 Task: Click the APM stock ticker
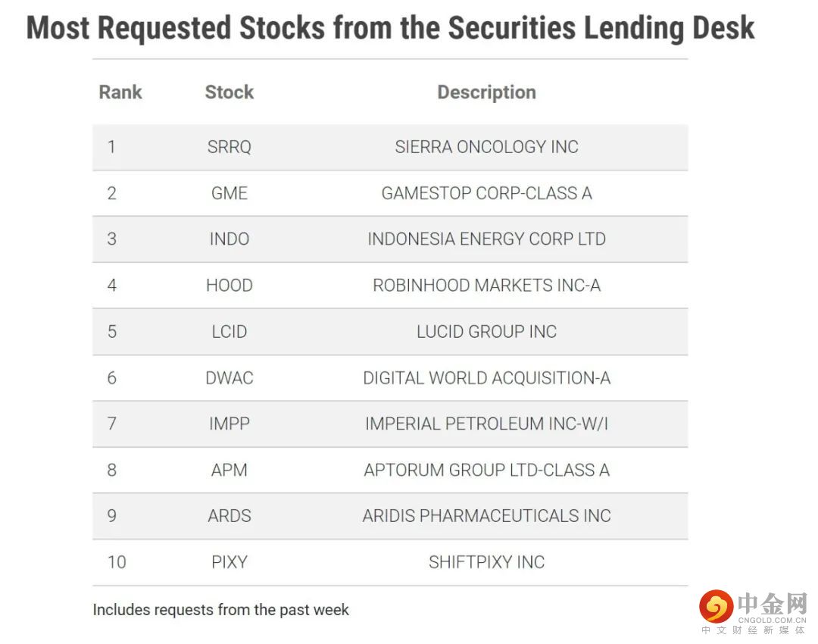coord(229,470)
